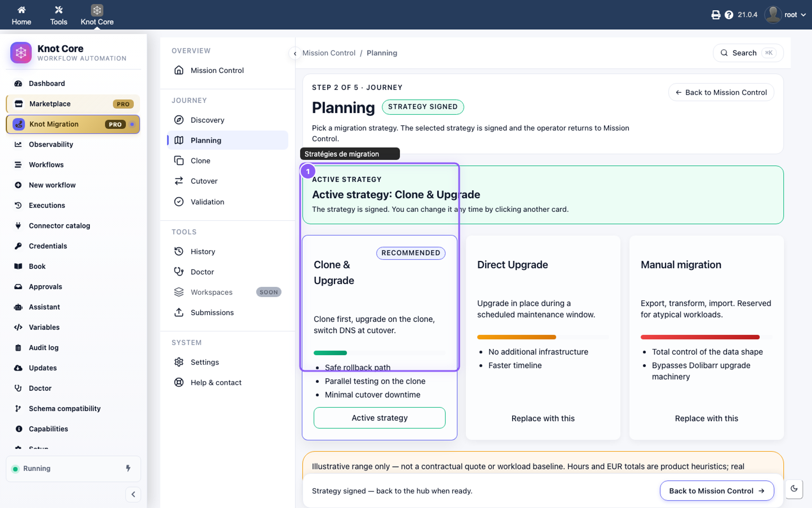
Task: Select Knot Migration in the sidebar
Action: click(x=73, y=124)
